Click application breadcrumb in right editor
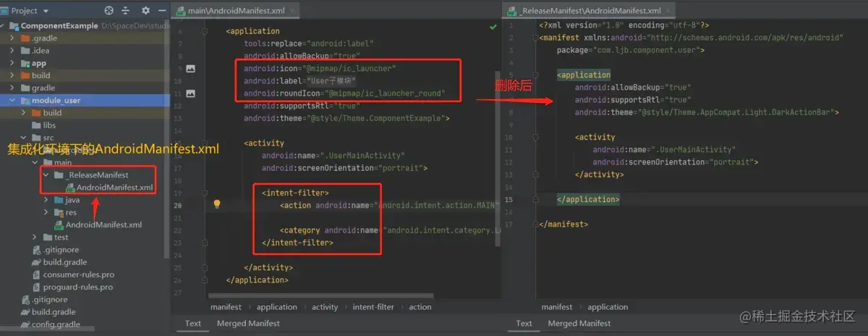The height and width of the screenshot is (336, 868). pos(608,307)
